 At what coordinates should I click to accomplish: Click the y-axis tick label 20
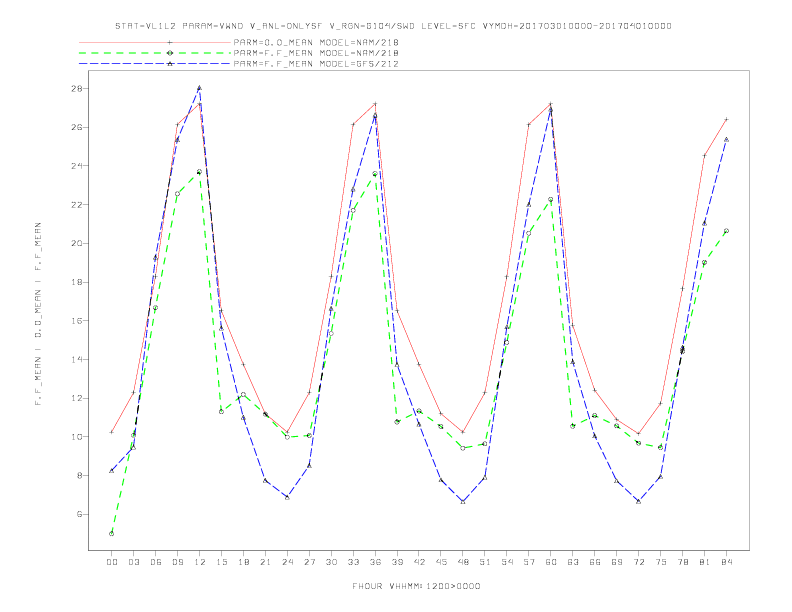(77, 243)
